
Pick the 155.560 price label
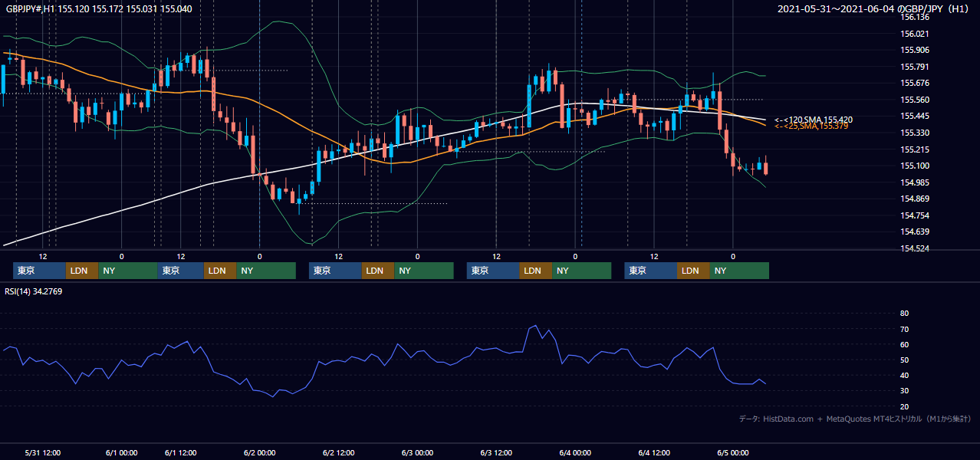[x=915, y=100]
